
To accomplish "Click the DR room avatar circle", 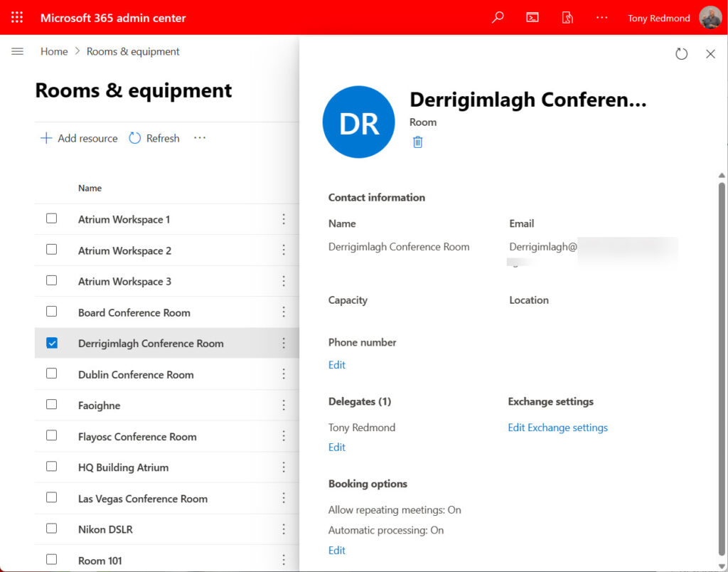I will pos(358,122).
